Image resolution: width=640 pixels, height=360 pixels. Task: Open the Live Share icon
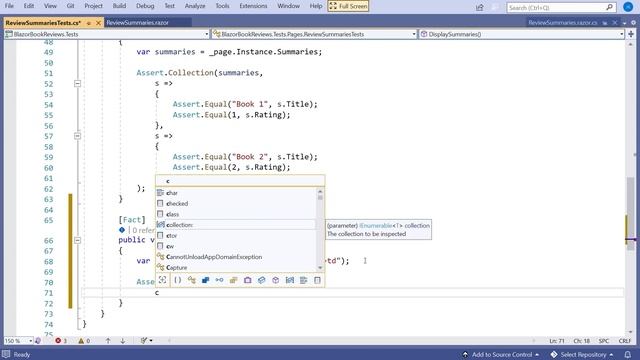click(x=480, y=7)
